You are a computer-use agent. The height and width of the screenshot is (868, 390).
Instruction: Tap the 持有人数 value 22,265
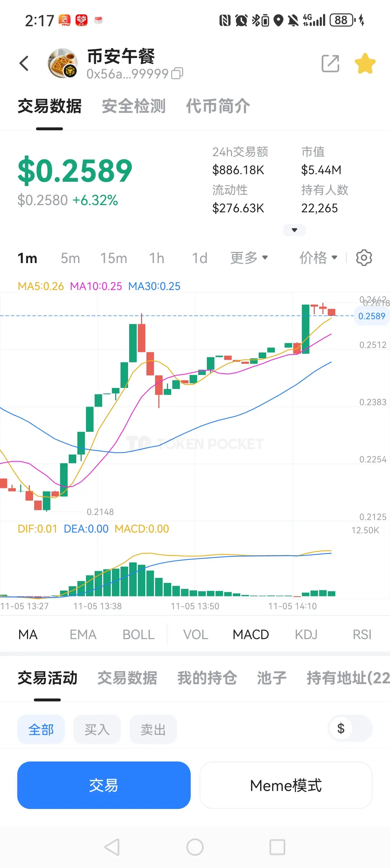click(x=319, y=208)
